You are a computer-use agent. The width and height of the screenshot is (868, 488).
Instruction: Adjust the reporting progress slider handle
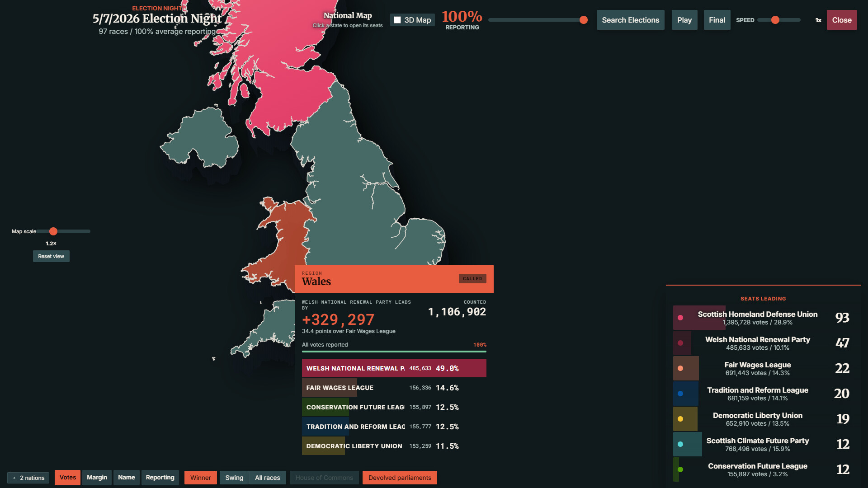tap(584, 20)
